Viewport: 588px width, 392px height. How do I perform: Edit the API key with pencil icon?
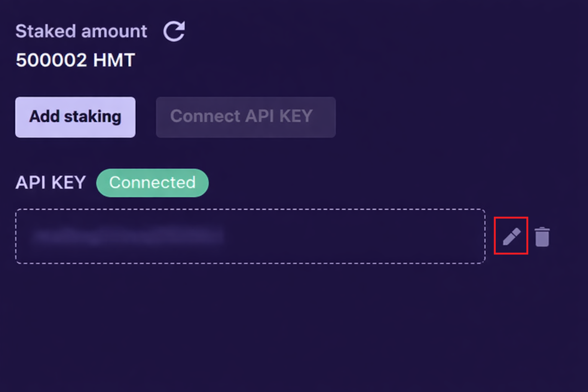coord(511,236)
